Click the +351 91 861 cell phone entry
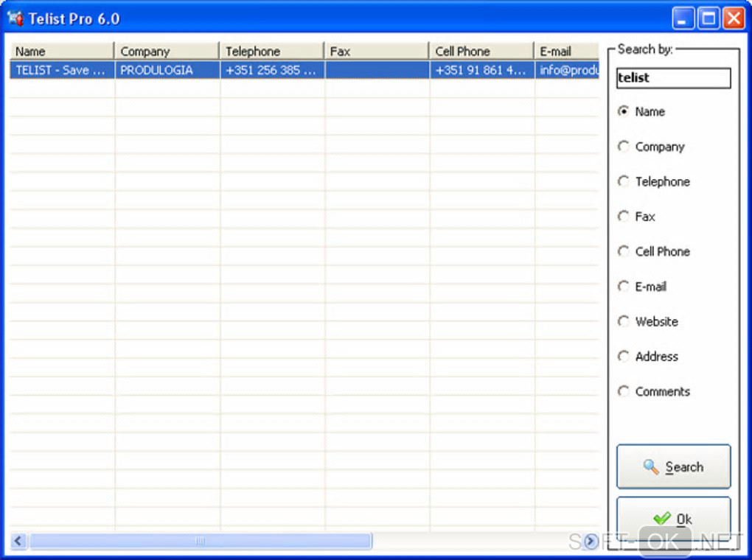The height and width of the screenshot is (560, 752). coord(481,70)
